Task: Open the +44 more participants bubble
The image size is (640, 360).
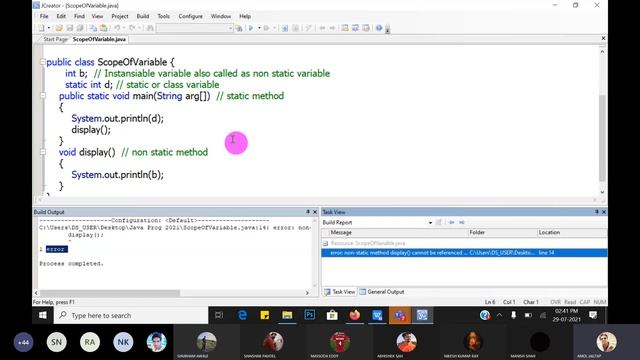Action: (x=23, y=342)
